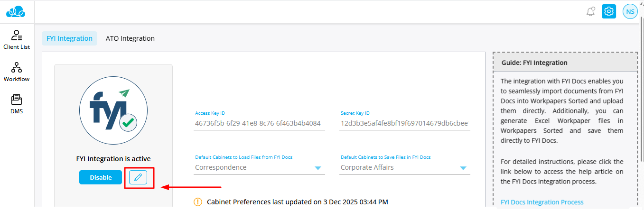Click the pencil edit icon
644x210 pixels.
point(138,177)
